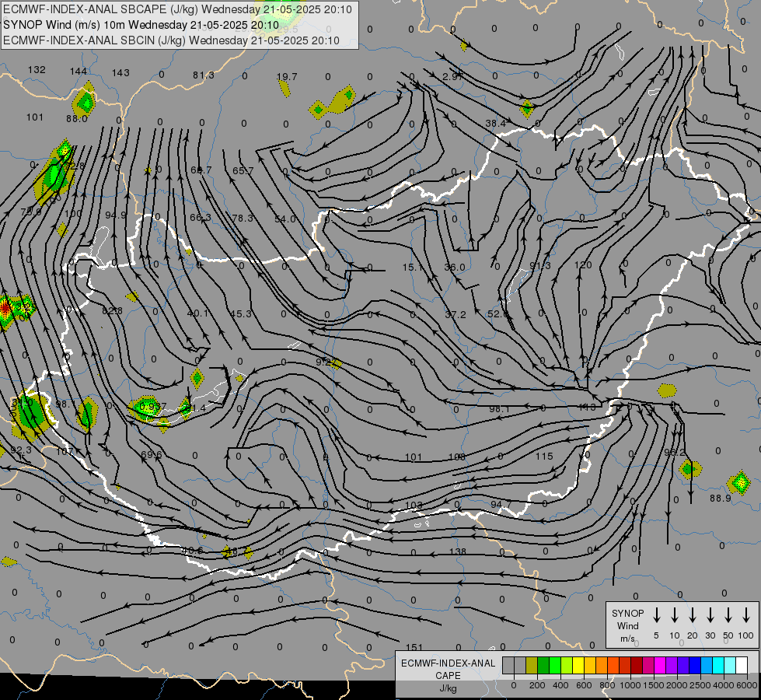Viewport: 761px width, 700px height.
Task: Pick the bright magenta CAPE legend swatch
Action: [x=660, y=666]
